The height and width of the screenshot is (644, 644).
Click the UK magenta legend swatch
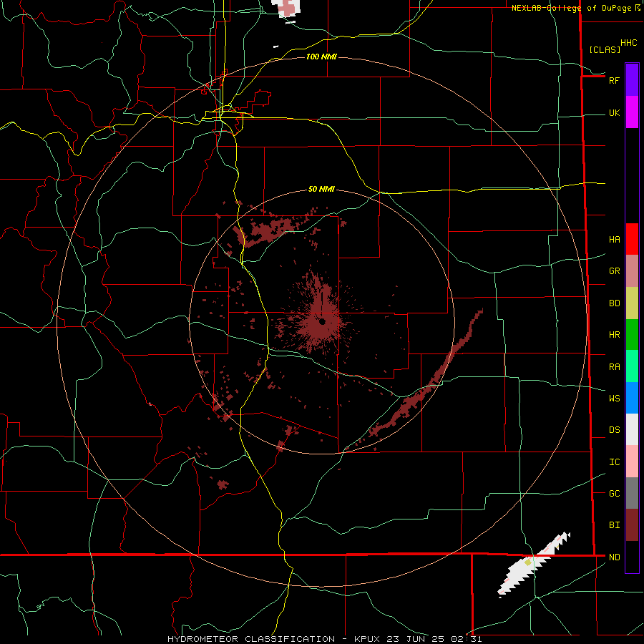pyautogui.click(x=632, y=112)
